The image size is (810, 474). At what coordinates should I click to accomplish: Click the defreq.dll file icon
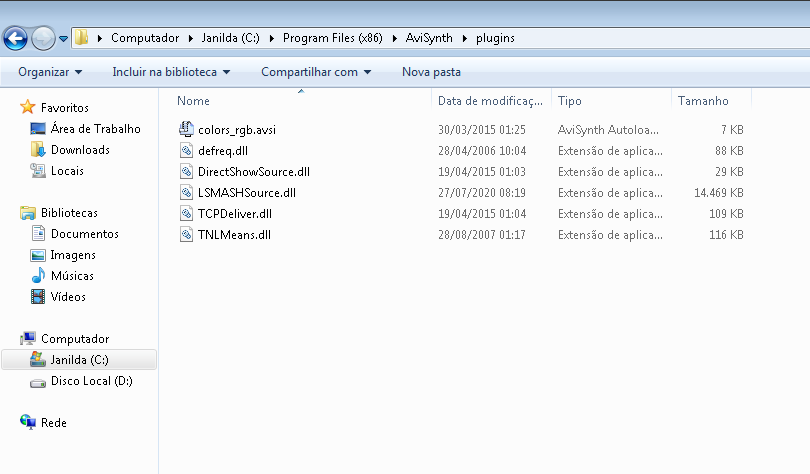click(x=186, y=150)
